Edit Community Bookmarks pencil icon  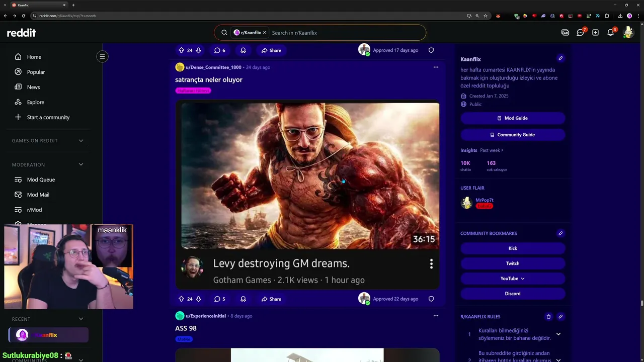click(560, 233)
